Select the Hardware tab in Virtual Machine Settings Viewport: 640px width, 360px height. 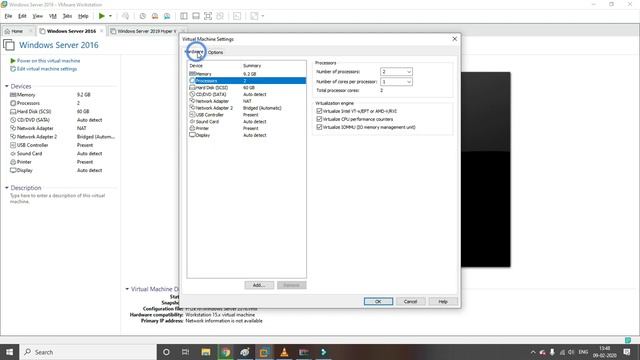195,52
